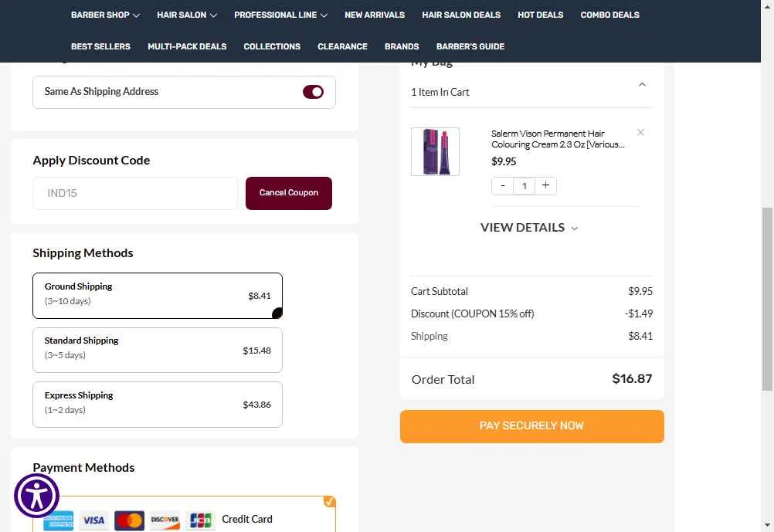Expand VIEW DETAILS for the cart item

(x=528, y=228)
